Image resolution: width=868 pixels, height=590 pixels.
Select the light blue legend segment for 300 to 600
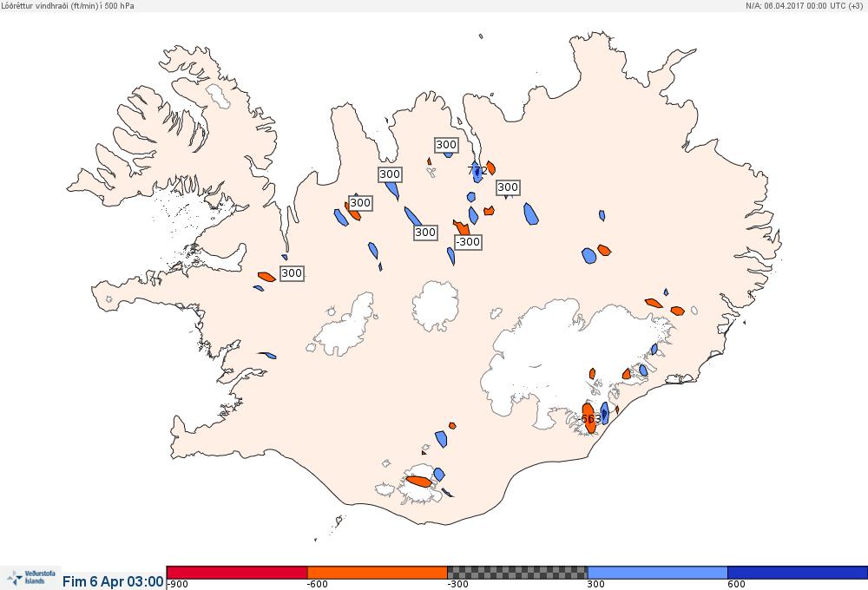[x=658, y=573]
